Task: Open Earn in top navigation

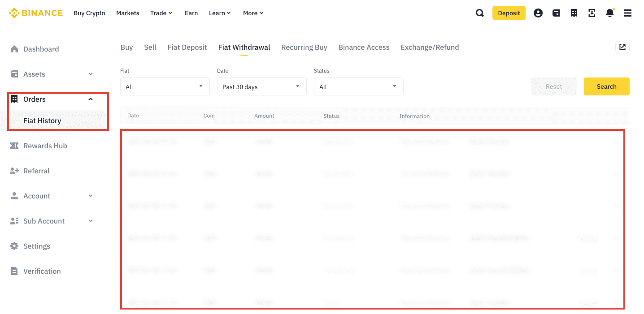Action: (x=191, y=13)
